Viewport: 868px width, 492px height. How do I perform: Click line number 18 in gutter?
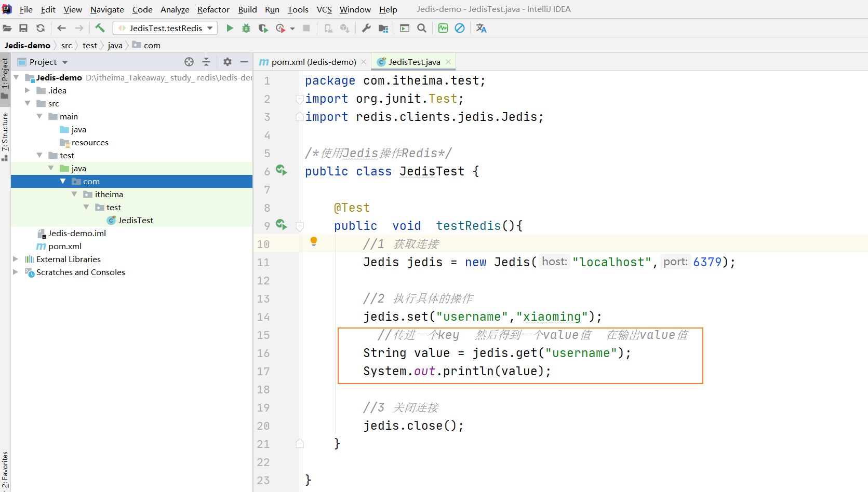point(263,389)
